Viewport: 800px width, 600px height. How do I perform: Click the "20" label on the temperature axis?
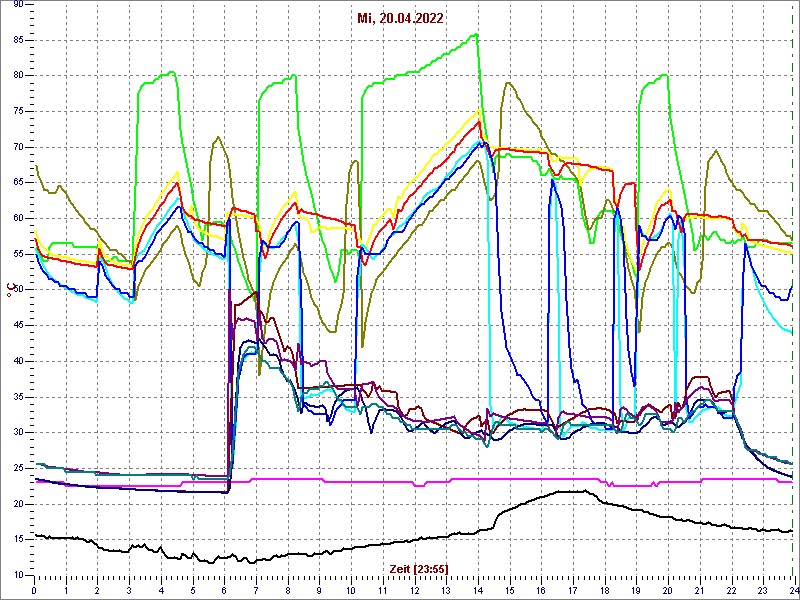click(17, 505)
